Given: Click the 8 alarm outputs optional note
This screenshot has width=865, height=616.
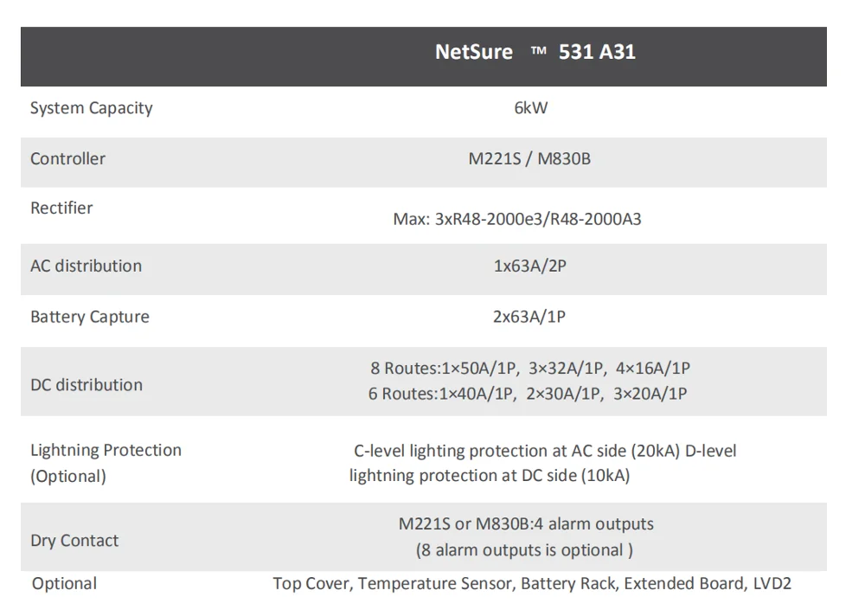Looking at the screenshot, I should pos(524,550).
